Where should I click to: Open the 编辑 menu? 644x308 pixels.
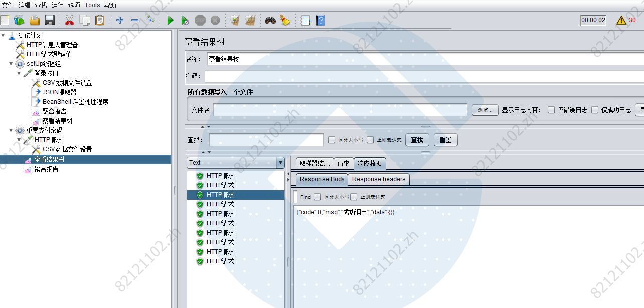tap(24, 5)
